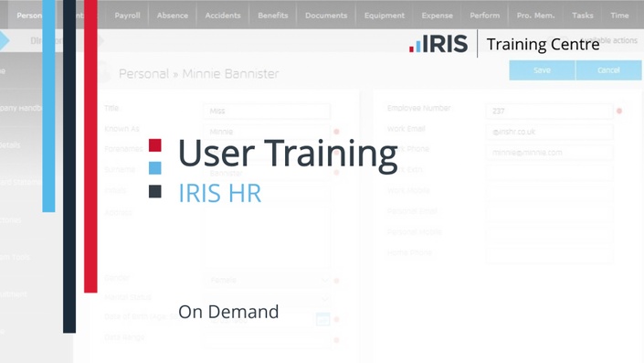The image size is (644, 363).
Task: Open the Accidents tab
Action: point(223,16)
